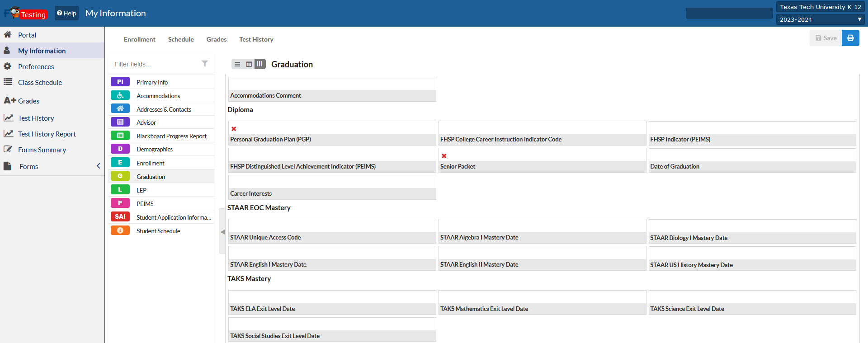Select the three-column layout view
The width and height of the screenshot is (868, 343).
click(259, 64)
